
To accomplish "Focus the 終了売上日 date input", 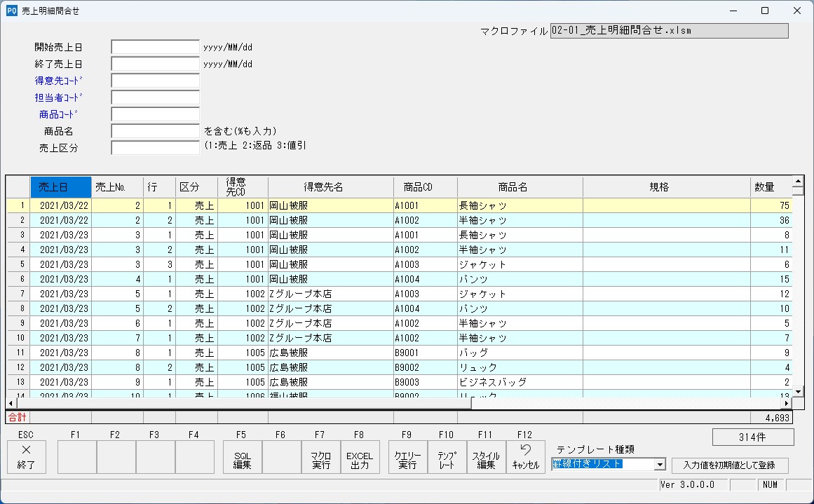I will click(155, 64).
